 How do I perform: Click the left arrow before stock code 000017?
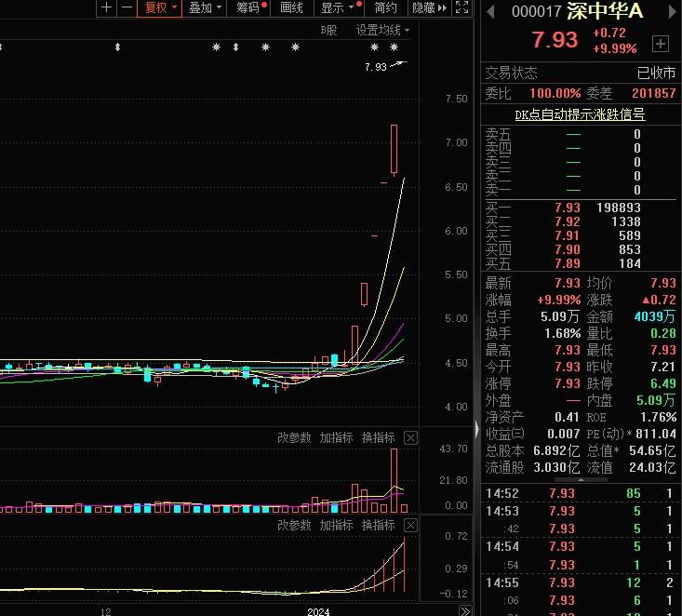490,11
